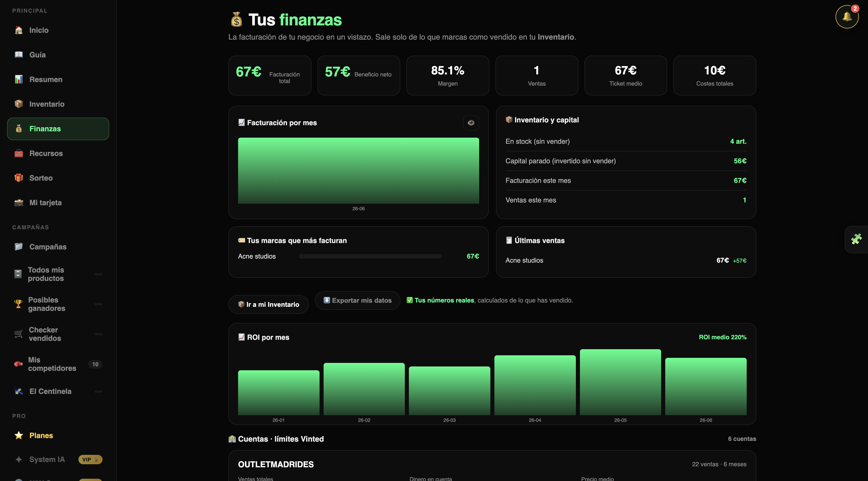Click the El Centinela icon
The height and width of the screenshot is (481, 868).
pyautogui.click(x=19, y=391)
